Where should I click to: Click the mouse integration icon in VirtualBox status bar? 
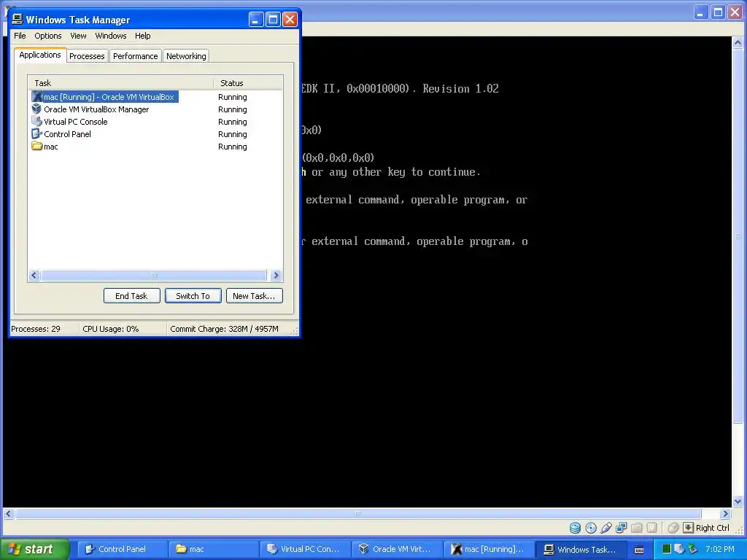tap(673, 528)
